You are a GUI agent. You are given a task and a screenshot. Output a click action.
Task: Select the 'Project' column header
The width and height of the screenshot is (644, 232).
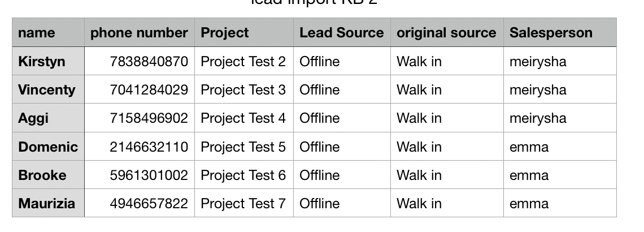click(x=243, y=33)
